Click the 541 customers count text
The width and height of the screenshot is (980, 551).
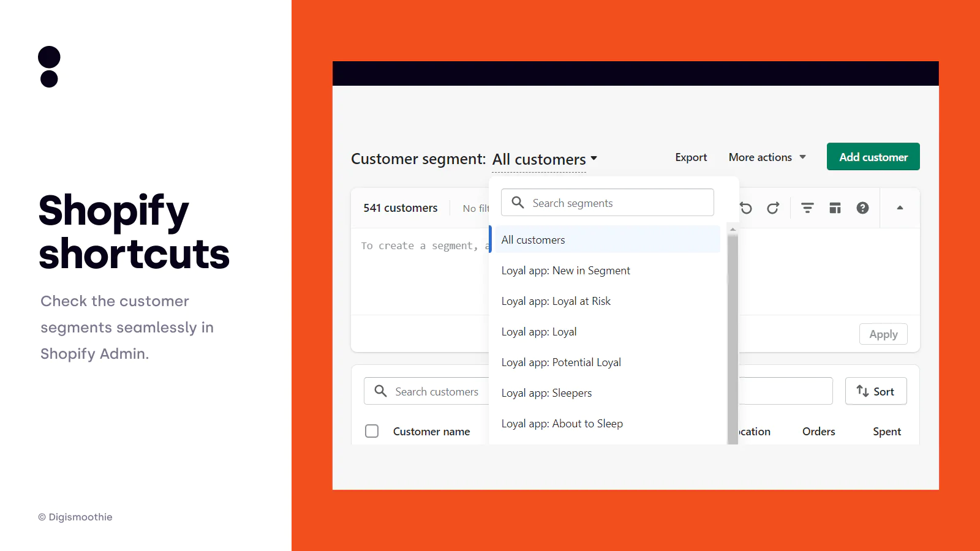pyautogui.click(x=401, y=208)
